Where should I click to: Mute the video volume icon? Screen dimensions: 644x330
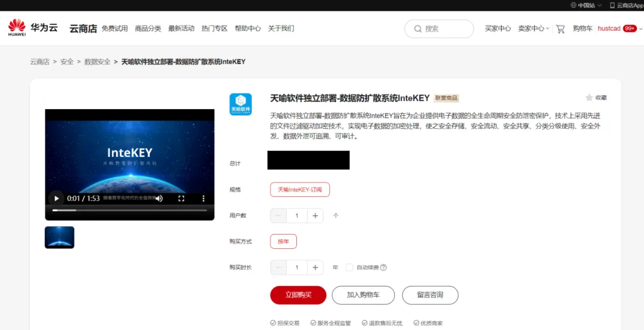click(159, 199)
